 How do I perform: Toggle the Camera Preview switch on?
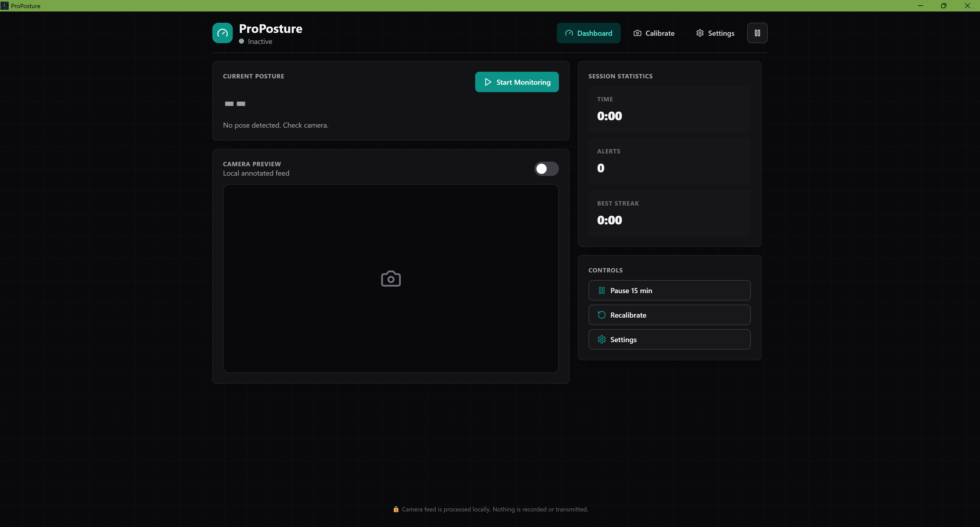546,169
